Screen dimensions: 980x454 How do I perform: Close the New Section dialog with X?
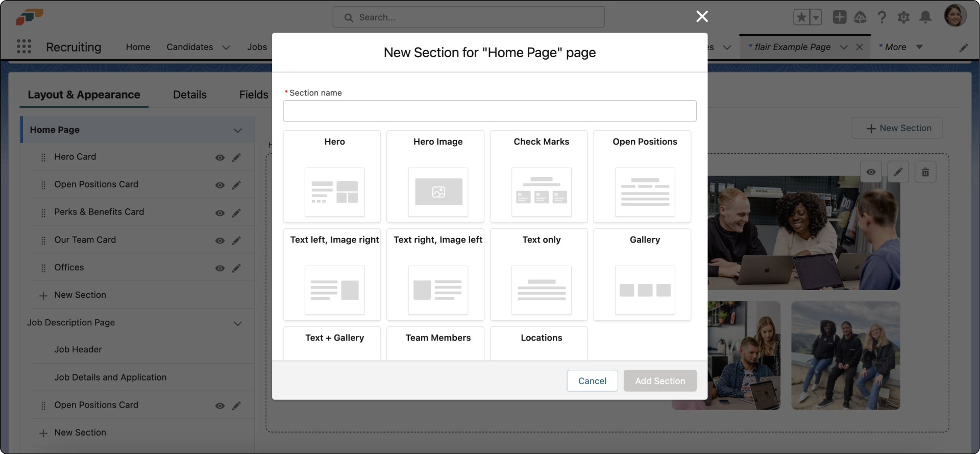702,16
